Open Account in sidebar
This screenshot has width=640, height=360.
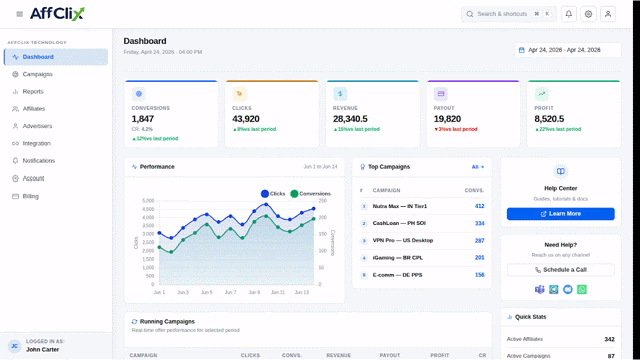tap(56, 178)
